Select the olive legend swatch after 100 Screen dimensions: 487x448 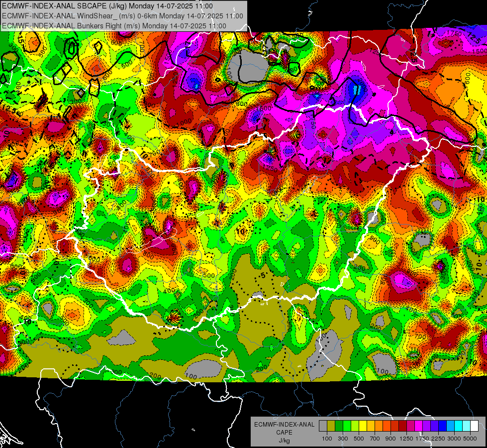coord(331,426)
